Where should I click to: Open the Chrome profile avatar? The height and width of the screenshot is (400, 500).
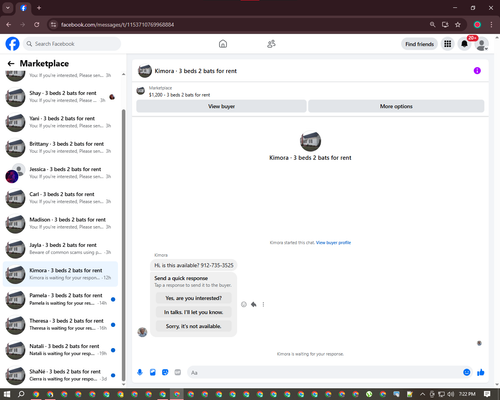pyautogui.click(x=477, y=25)
